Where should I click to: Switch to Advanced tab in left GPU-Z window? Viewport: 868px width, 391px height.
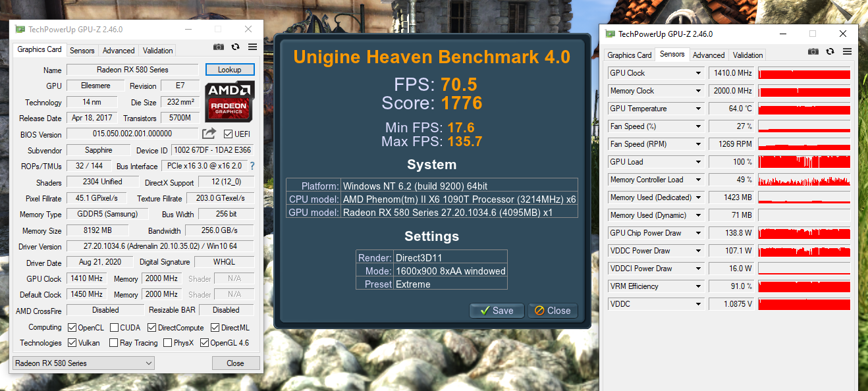tap(119, 51)
